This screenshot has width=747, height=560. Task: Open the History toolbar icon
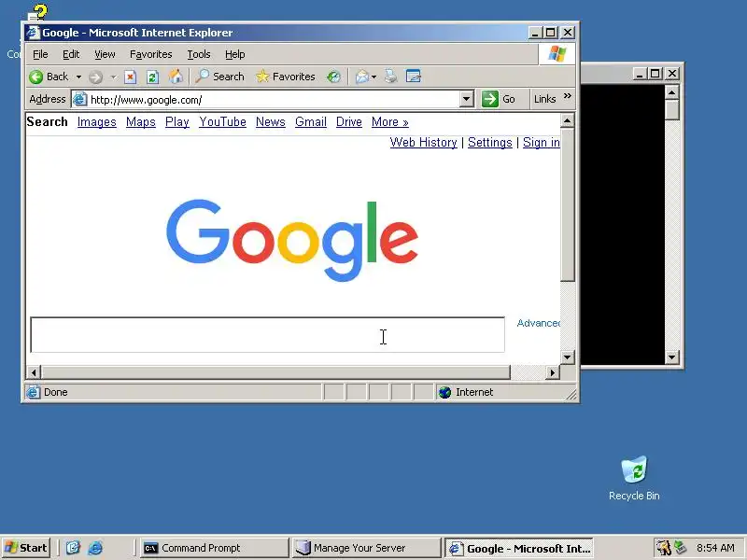pos(333,77)
